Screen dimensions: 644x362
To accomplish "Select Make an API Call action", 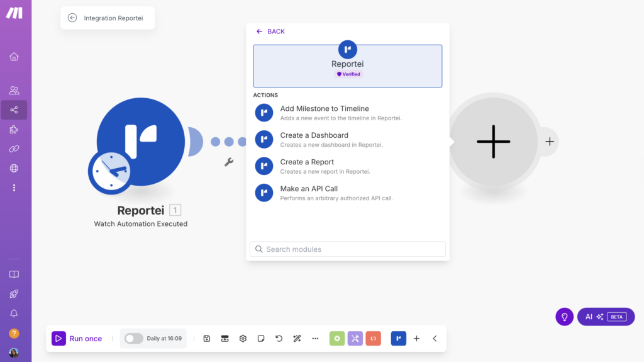I will [x=309, y=193].
